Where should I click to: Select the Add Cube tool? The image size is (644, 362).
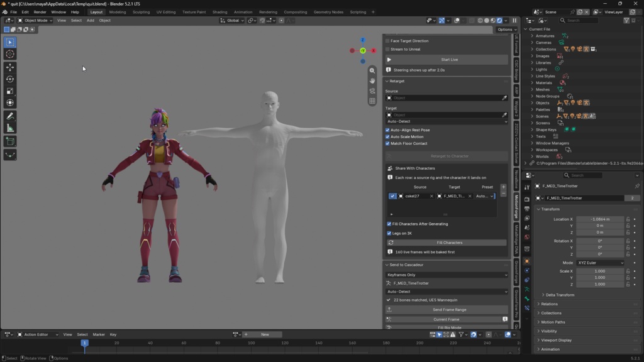[10, 141]
